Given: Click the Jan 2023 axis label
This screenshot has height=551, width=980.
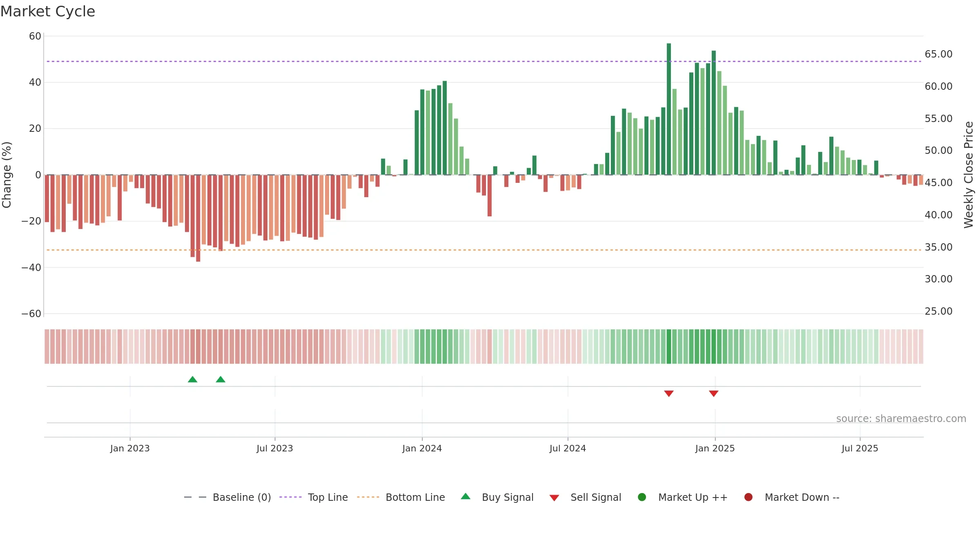Looking at the screenshot, I should tap(130, 449).
